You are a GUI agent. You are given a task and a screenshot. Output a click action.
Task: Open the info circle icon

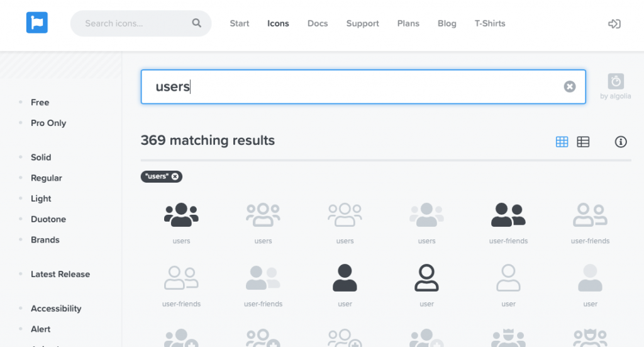(621, 142)
